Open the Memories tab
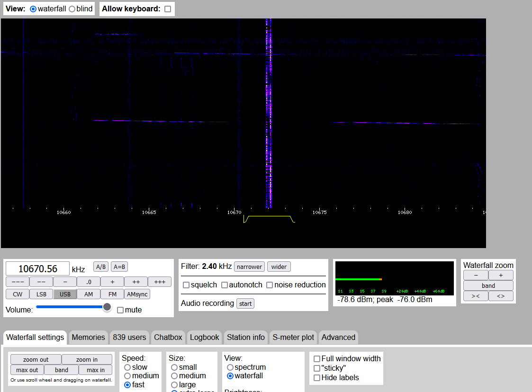 click(88, 337)
